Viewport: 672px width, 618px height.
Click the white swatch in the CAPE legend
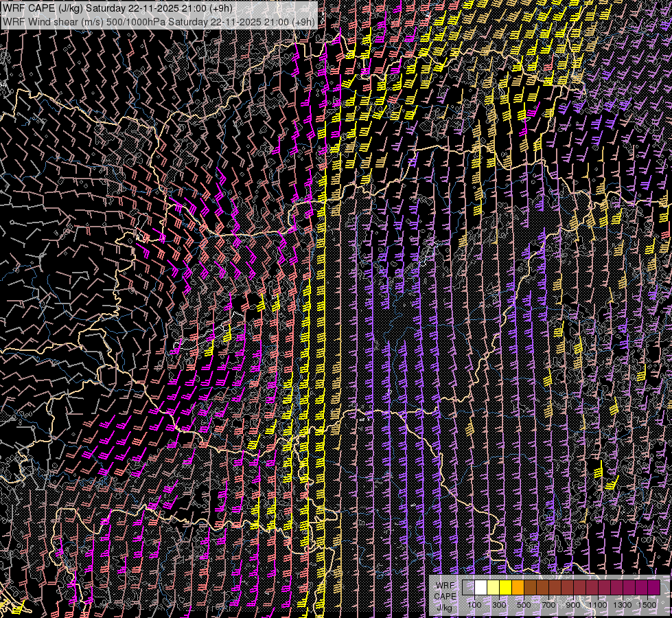[480, 588]
